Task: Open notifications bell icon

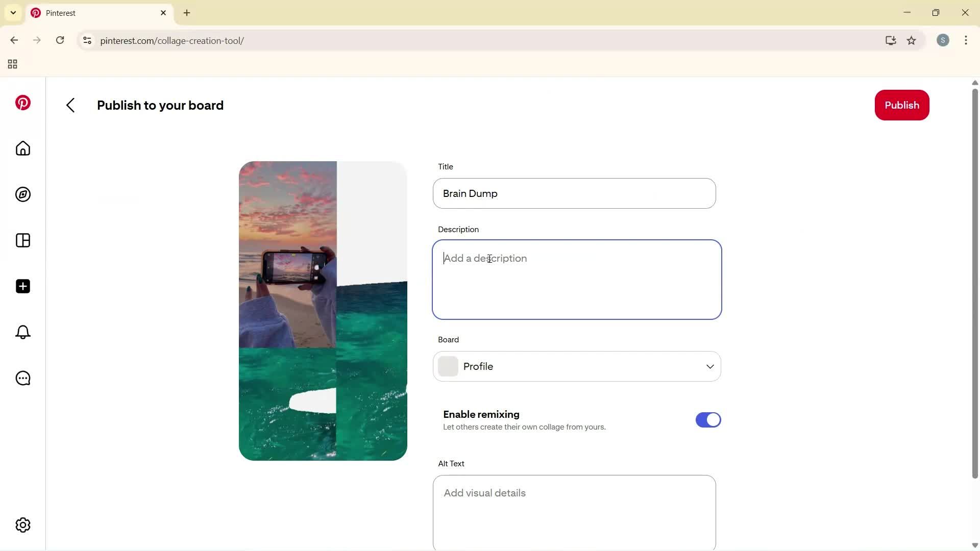Action: 22,332
